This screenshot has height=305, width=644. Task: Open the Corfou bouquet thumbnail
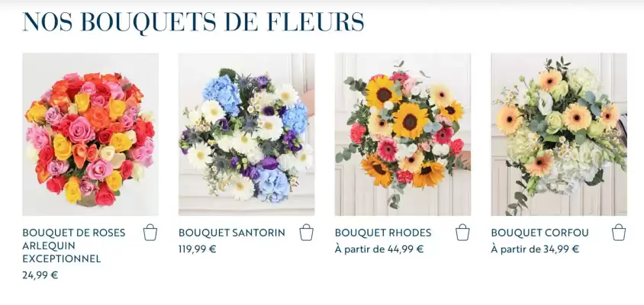pyautogui.click(x=559, y=134)
